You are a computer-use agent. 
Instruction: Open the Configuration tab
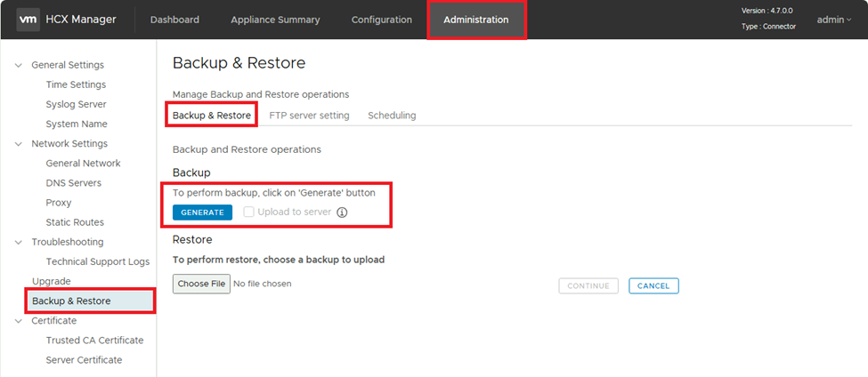tap(381, 20)
